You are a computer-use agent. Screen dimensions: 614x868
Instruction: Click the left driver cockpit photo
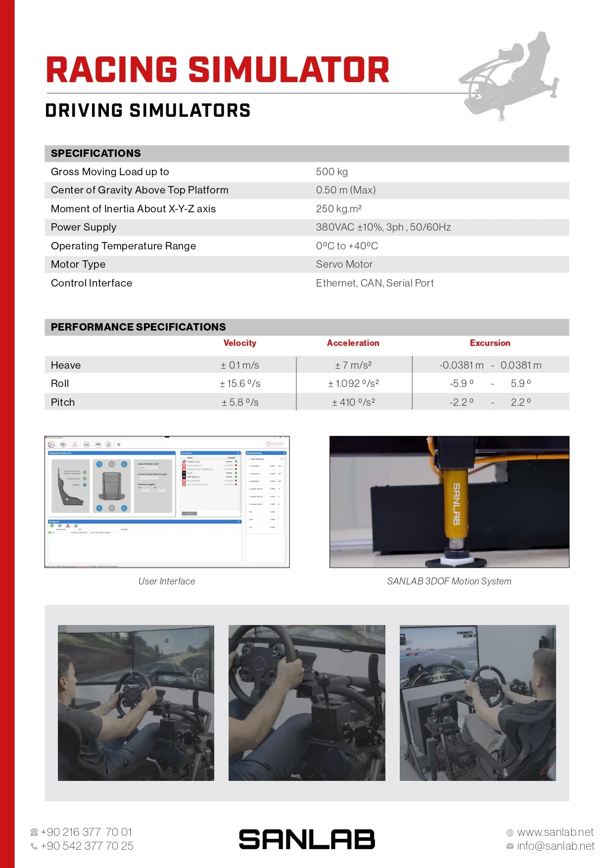coord(136,703)
